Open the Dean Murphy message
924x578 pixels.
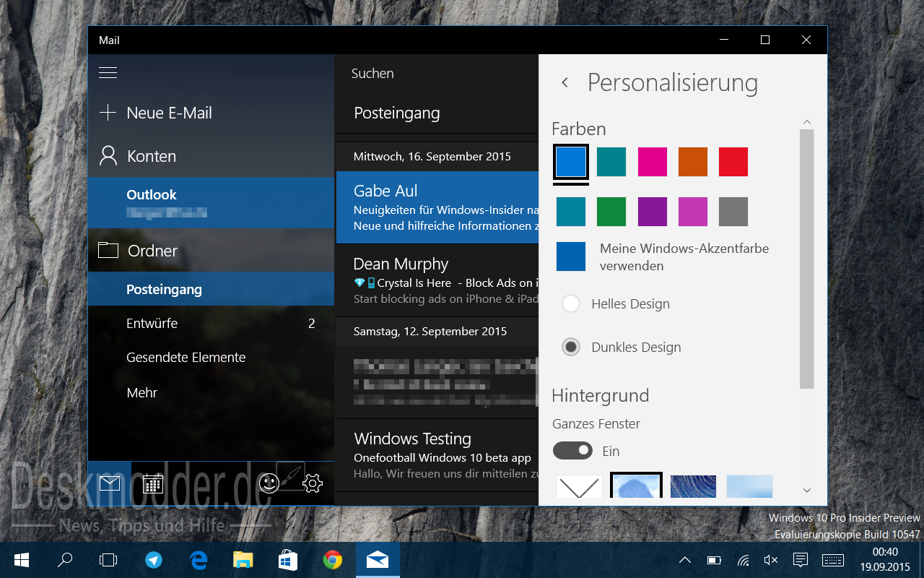click(437, 280)
